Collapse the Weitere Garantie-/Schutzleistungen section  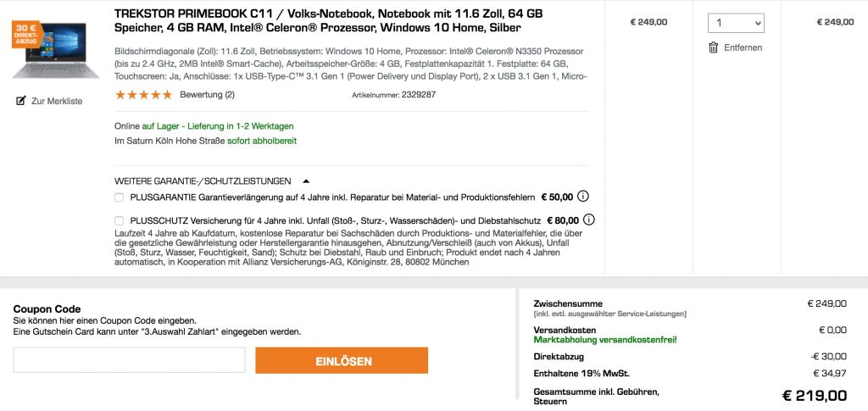[306, 181]
